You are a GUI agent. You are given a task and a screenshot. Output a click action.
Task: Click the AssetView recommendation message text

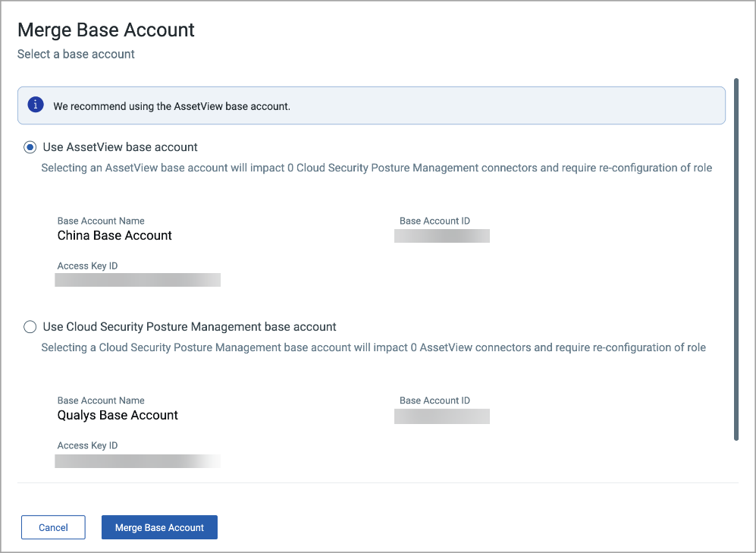(x=171, y=106)
